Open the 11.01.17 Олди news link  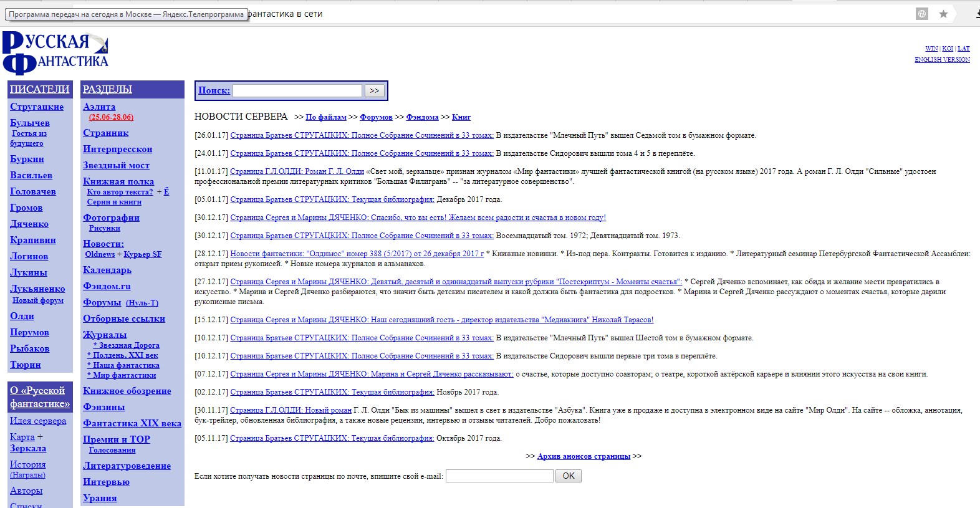coord(297,171)
